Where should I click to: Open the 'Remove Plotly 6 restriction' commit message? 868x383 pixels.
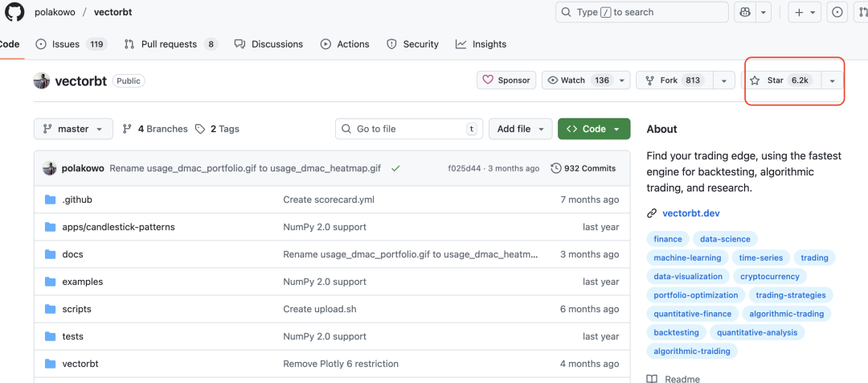tap(341, 364)
